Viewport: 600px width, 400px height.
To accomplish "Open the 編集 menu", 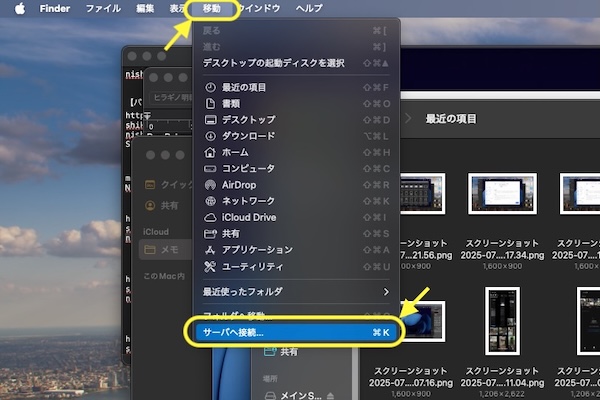I will click(x=145, y=8).
